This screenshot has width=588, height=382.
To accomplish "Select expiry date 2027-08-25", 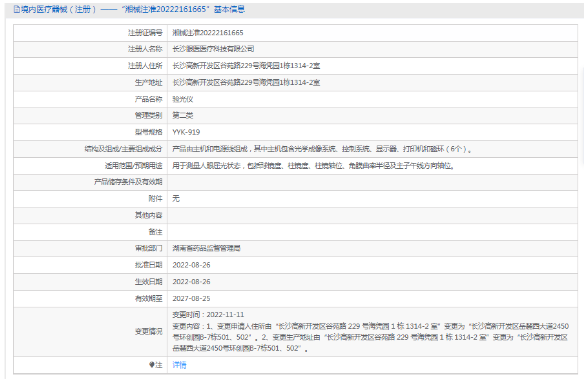I will click(191, 298).
